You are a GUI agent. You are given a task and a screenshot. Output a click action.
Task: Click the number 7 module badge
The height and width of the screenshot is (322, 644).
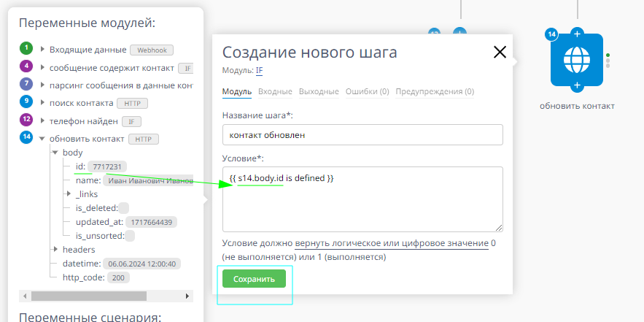click(26, 84)
